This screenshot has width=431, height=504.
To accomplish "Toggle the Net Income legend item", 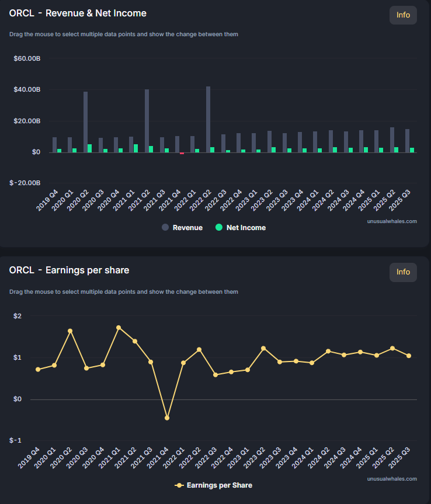I will click(241, 228).
